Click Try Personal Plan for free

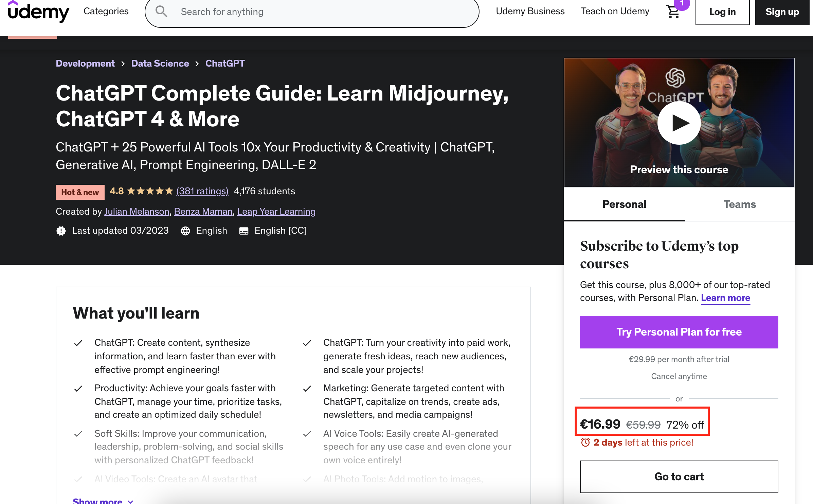point(679,332)
